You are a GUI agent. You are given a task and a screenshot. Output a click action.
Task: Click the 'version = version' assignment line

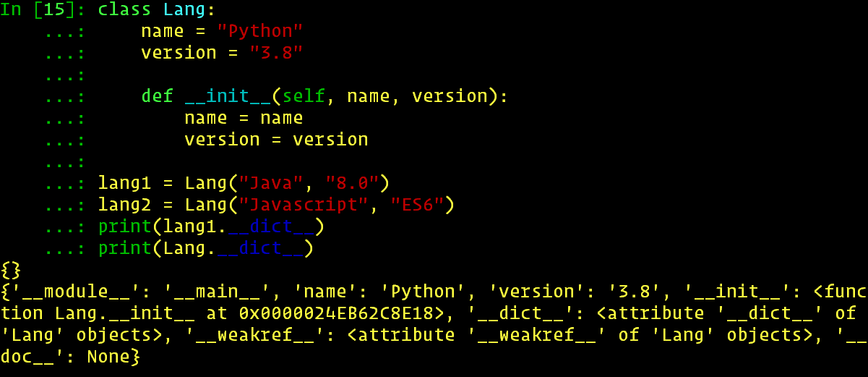(276, 140)
